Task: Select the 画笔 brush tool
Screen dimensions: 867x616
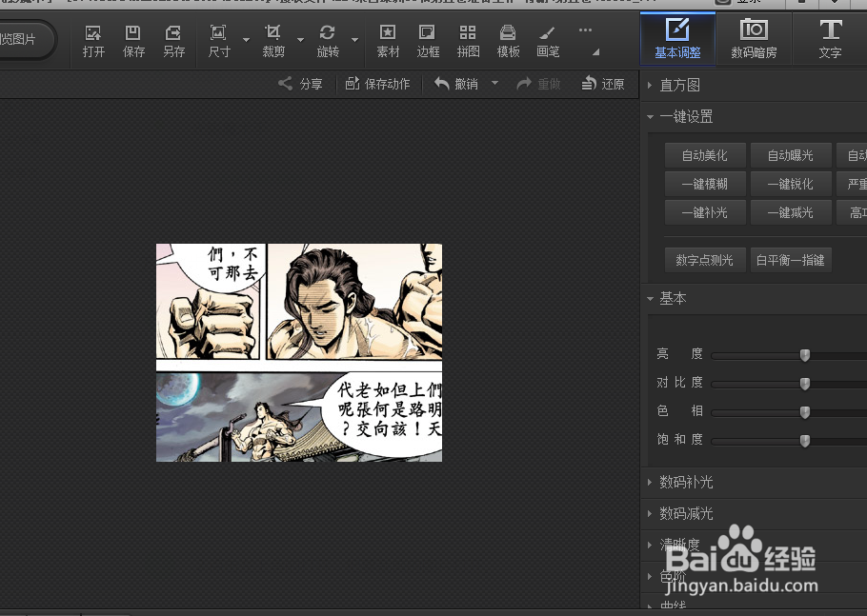Action: coord(548,42)
